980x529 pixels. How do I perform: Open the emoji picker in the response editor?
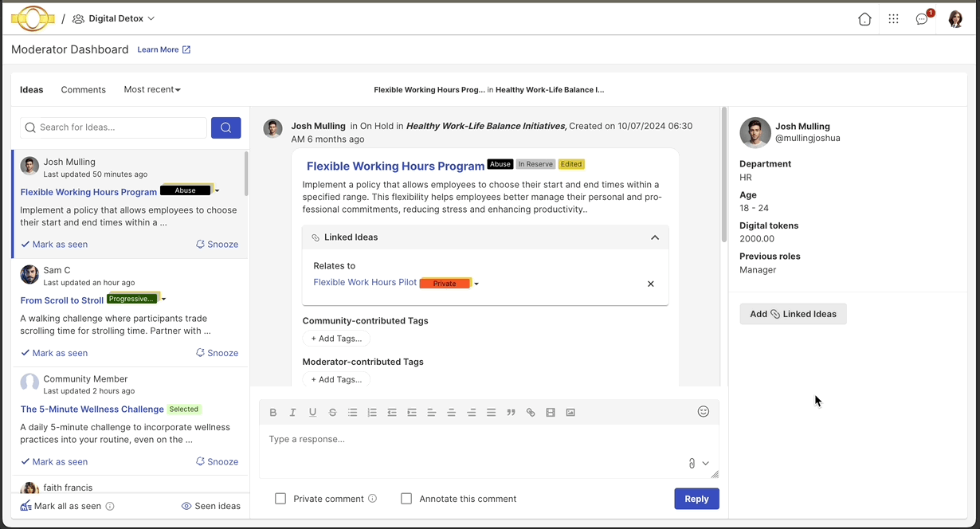704,411
